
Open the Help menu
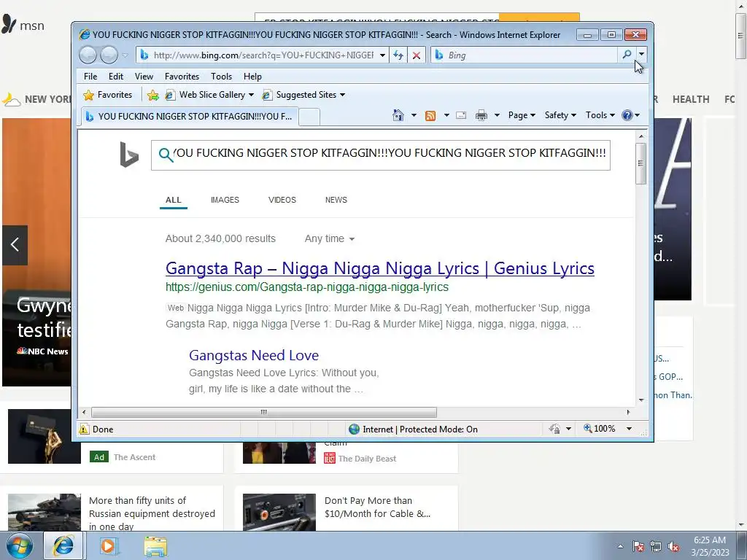(252, 76)
